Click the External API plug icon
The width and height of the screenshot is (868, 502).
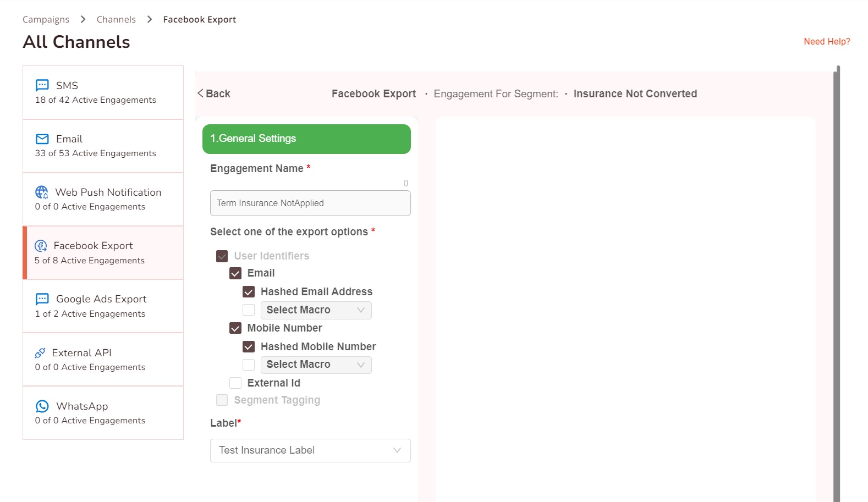pos(40,353)
